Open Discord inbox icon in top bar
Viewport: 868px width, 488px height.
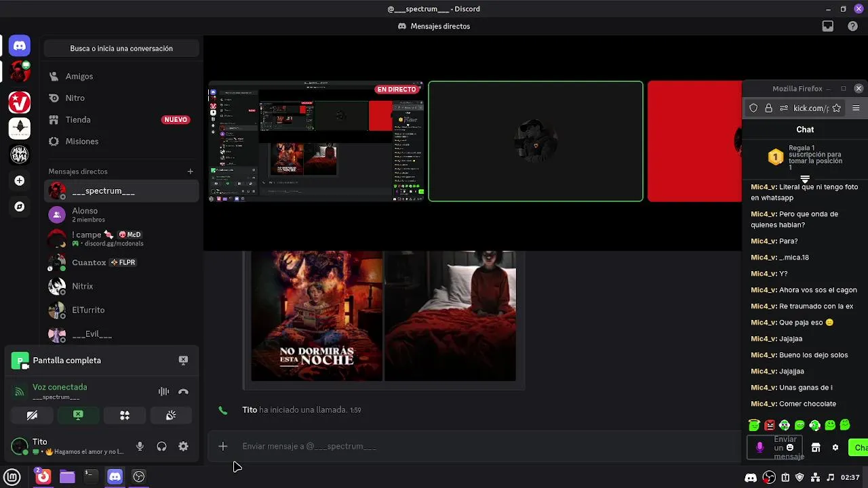(x=828, y=26)
